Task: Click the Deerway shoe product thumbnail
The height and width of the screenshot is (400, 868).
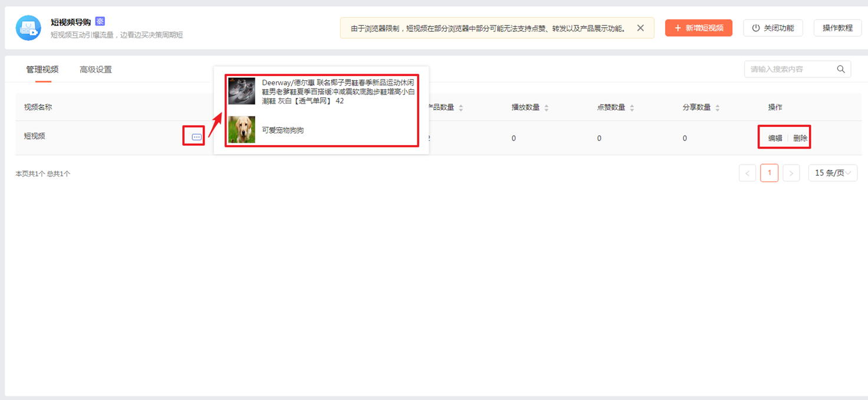Action: [x=242, y=91]
